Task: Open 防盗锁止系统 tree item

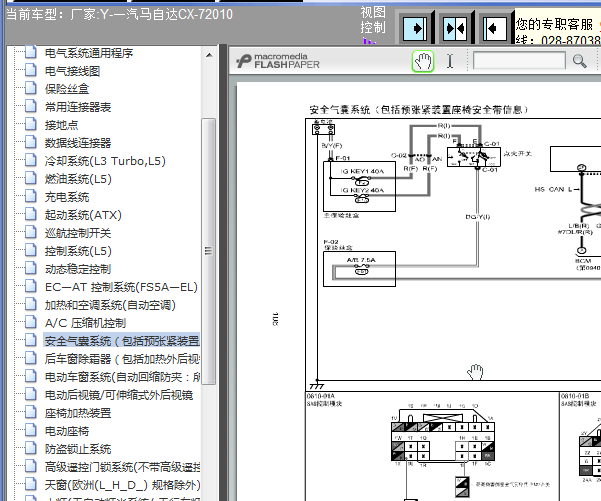Action: pyautogui.click(x=78, y=449)
